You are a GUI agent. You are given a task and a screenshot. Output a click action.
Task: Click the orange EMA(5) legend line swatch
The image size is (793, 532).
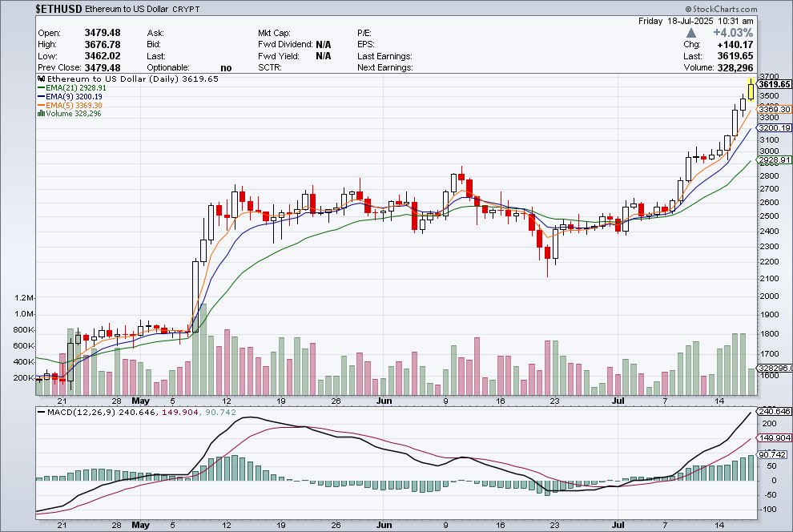pyautogui.click(x=42, y=106)
